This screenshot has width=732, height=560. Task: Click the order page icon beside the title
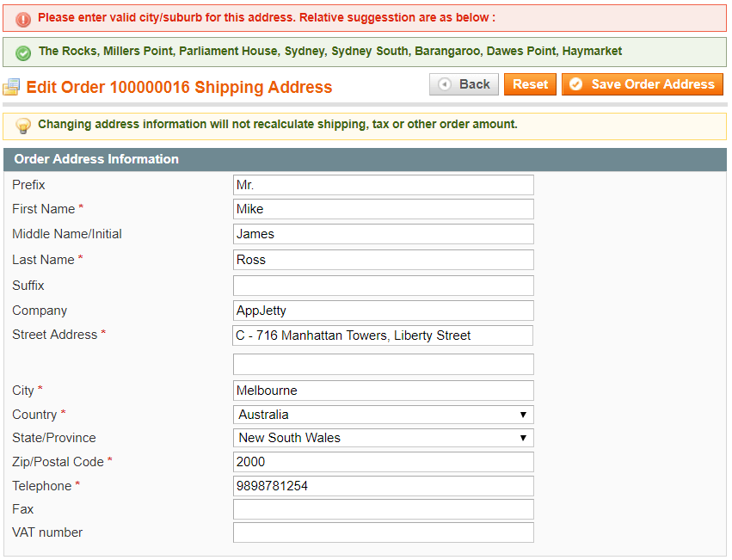[12, 87]
